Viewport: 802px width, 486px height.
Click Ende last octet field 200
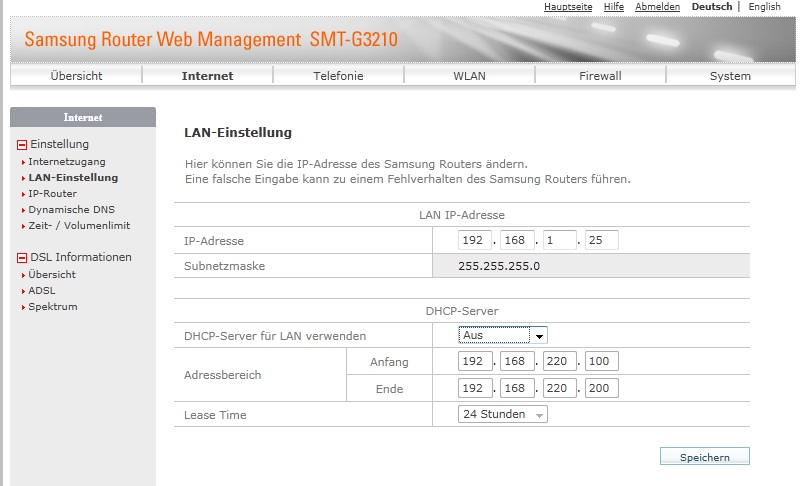click(602, 388)
